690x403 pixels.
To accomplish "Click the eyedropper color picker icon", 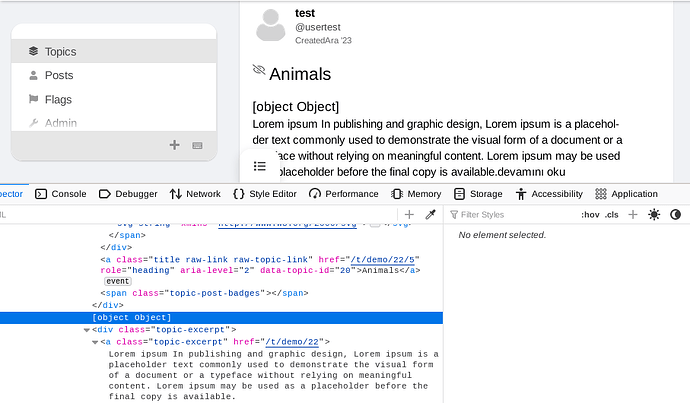I will (431, 214).
